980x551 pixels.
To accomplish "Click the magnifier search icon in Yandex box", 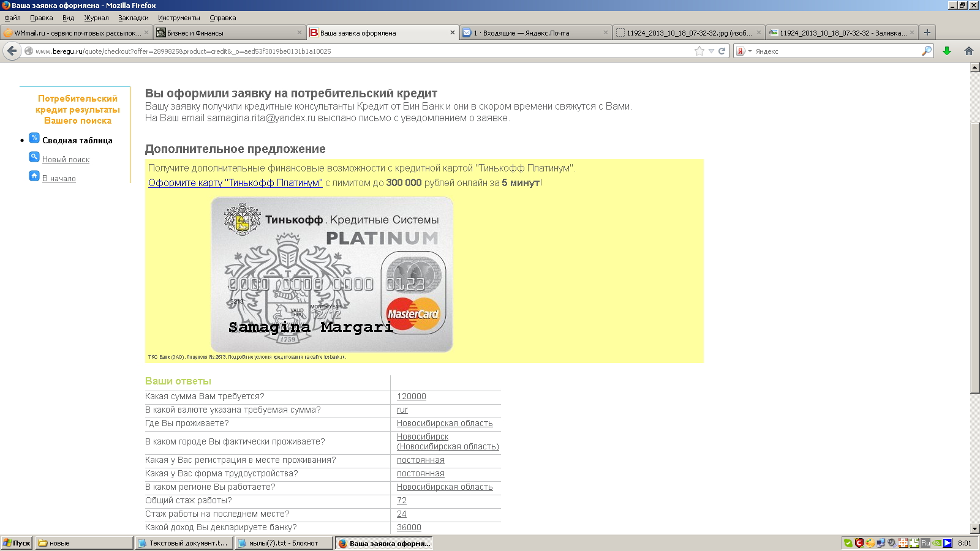I will click(927, 51).
